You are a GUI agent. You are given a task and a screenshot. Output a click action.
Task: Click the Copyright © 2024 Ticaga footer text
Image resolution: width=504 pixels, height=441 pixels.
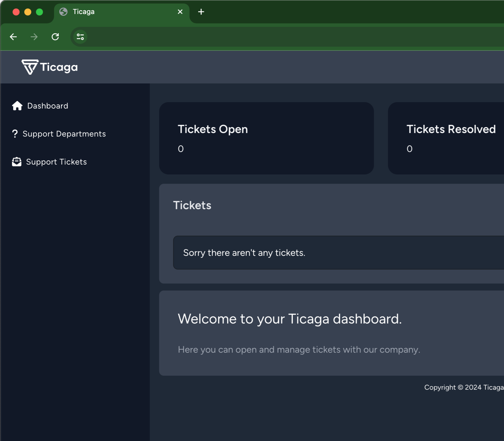click(x=464, y=387)
